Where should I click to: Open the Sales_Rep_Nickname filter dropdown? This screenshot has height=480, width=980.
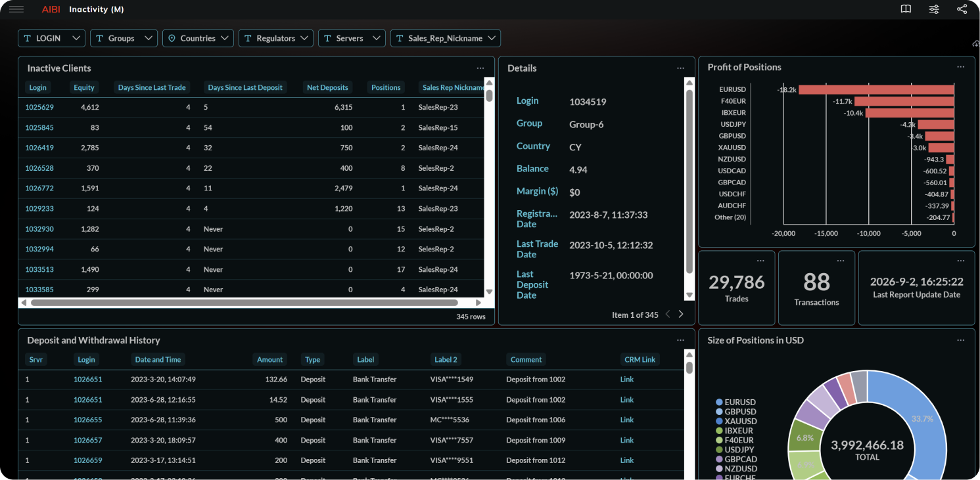pyautogui.click(x=446, y=38)
